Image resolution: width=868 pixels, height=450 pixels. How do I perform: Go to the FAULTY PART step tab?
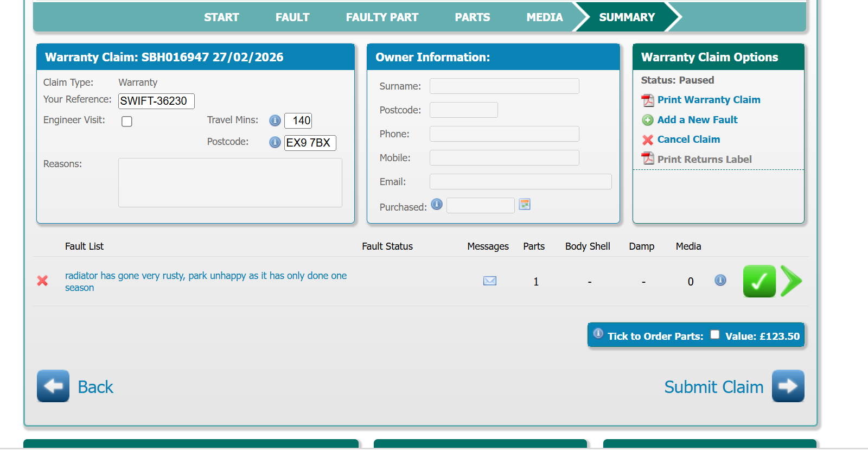click(x=382, y=17)
